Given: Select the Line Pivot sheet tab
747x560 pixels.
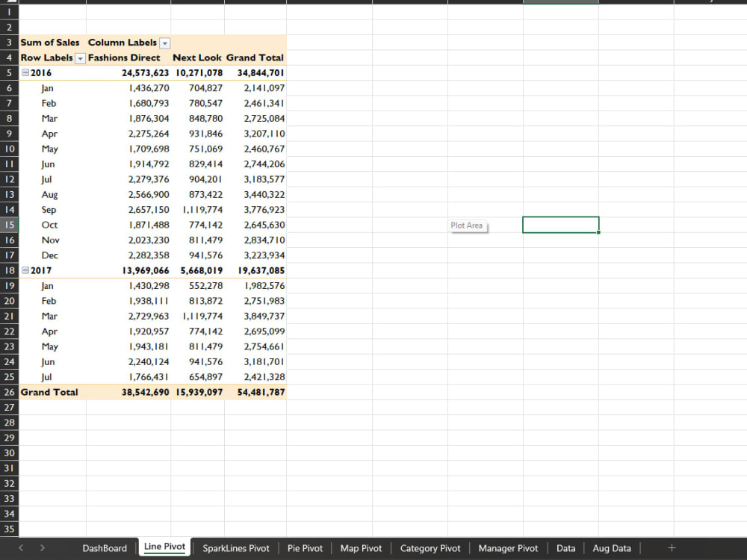Looking at the screenshot, I should point(164,547).
